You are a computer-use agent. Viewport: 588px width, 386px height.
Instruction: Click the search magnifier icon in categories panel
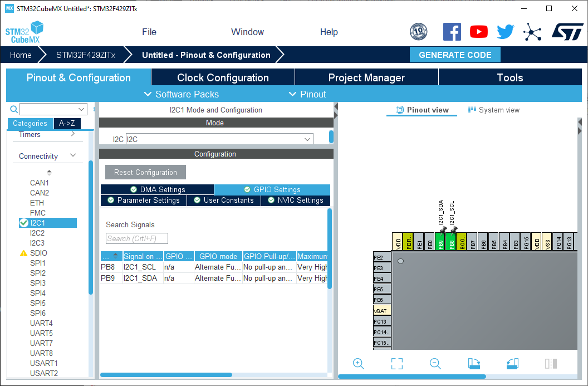point(14,109)
